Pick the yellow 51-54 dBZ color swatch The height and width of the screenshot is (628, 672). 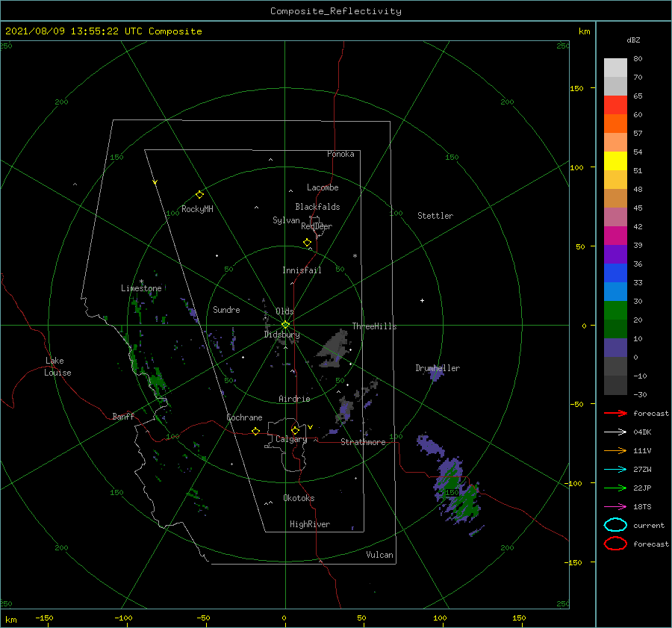[615, 161]
